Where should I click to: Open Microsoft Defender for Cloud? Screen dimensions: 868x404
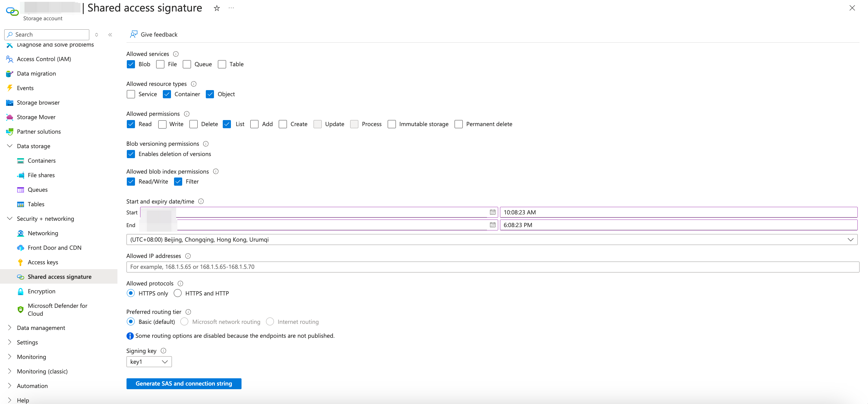tap(57, 309)
